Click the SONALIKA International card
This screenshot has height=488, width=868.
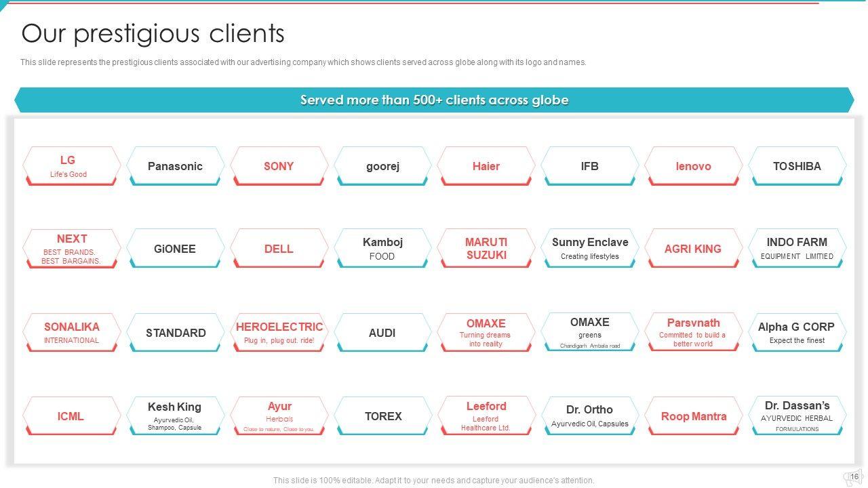click(72, 333)
